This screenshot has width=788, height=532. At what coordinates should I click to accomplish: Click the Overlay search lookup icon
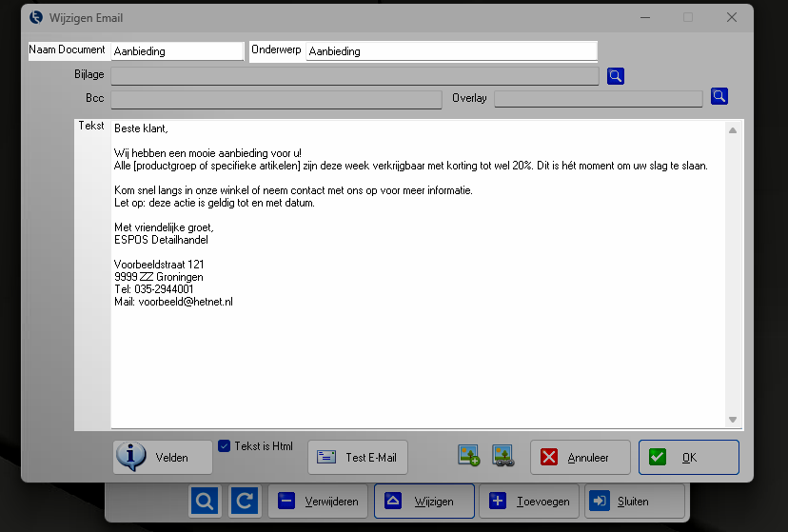click(719, 96)
